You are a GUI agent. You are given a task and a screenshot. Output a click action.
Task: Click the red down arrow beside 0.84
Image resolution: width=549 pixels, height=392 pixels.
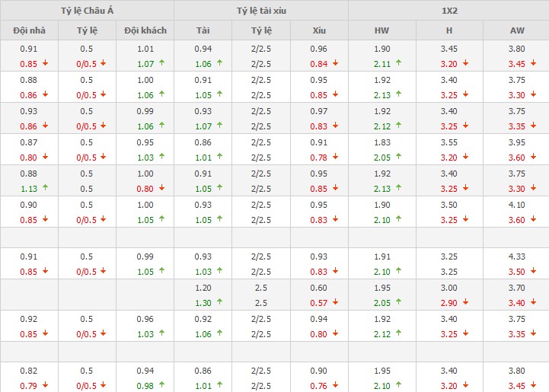[335, 63]
